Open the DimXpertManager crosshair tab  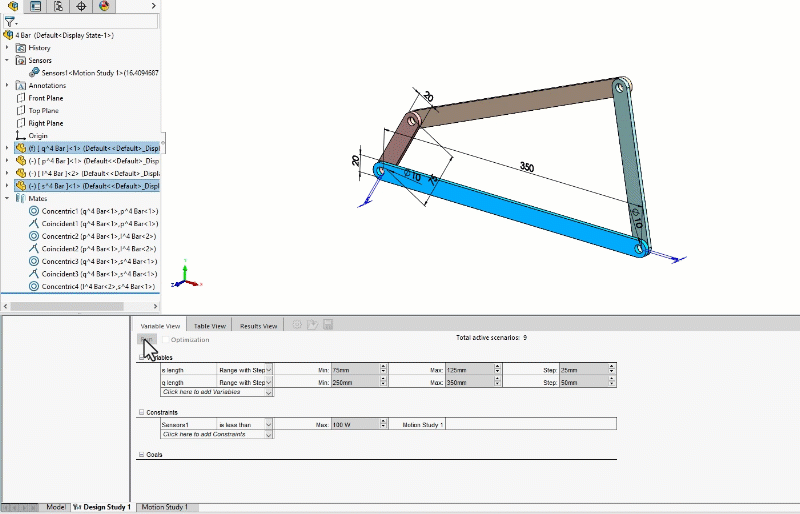pos(82,6)
